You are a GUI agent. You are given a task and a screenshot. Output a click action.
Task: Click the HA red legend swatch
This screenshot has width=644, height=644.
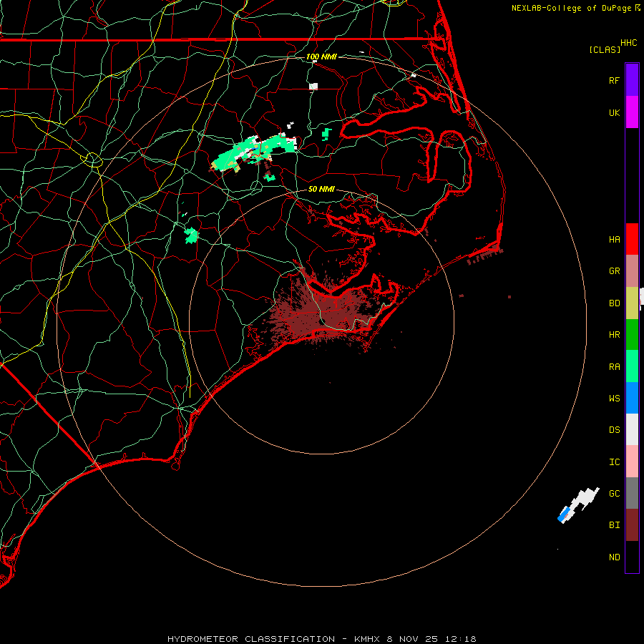click(x=632, y=239)
